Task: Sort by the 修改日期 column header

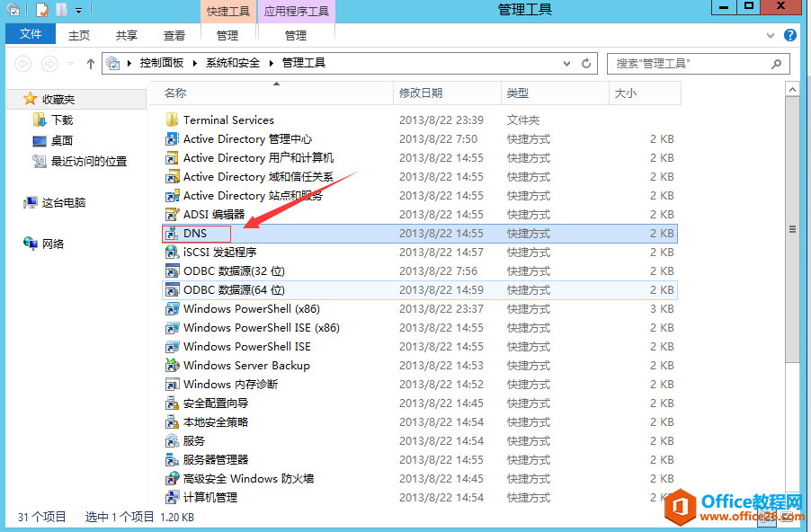Action: [448, 93]
